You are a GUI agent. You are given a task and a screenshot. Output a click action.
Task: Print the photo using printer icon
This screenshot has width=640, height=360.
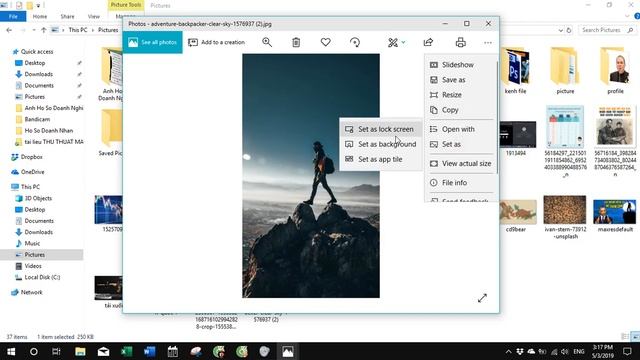coord(460,42)
